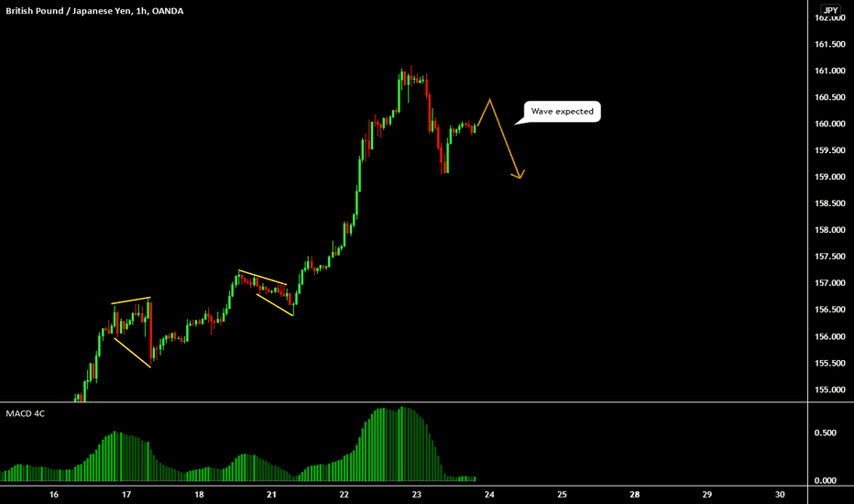Click the 155.500 price axis label
The width and height of the screenshot is (854, 504).
[829, 363]
